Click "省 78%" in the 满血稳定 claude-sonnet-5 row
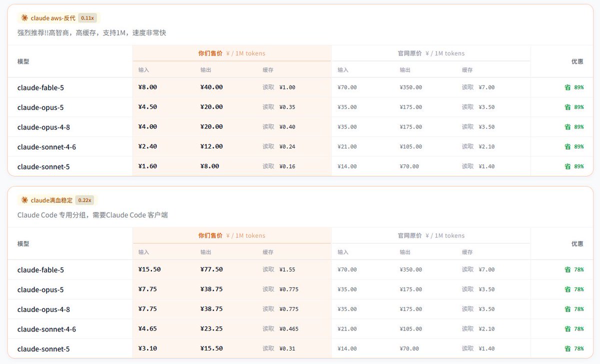Image resolution: width=600 pixels, height=364 pixels. click(574, 348)
